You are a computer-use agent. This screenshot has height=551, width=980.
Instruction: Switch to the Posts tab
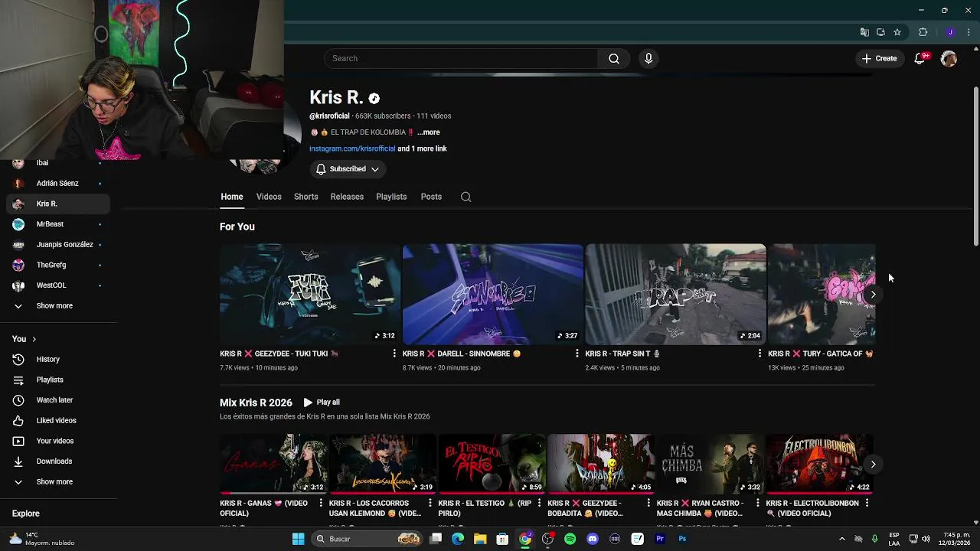point(431,197)
